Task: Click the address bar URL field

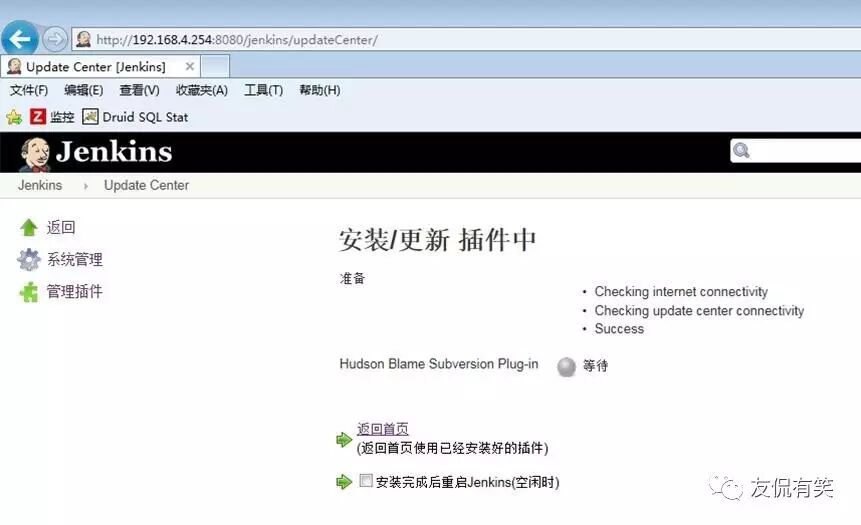Action: click(x=467, y=40)
